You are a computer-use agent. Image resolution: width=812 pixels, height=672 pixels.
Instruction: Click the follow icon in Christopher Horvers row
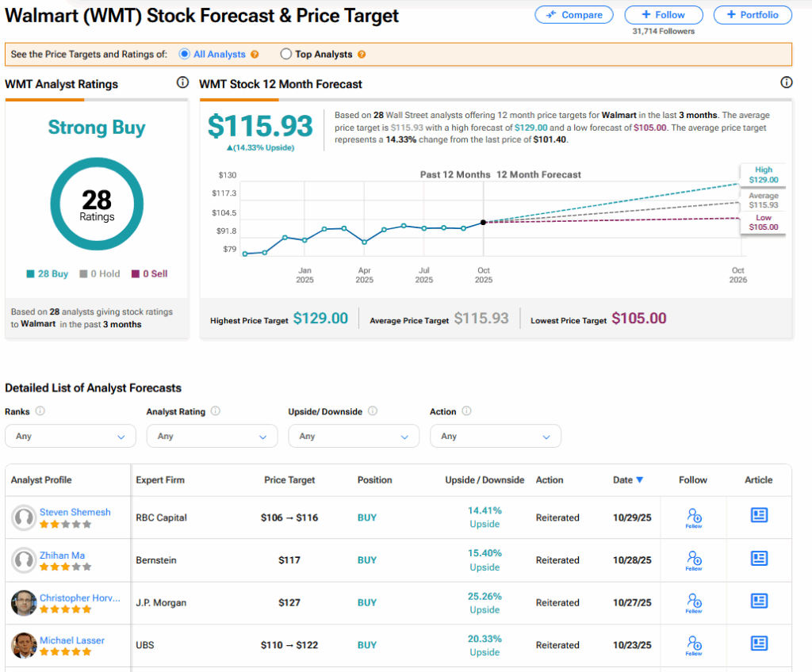point(694,601)
